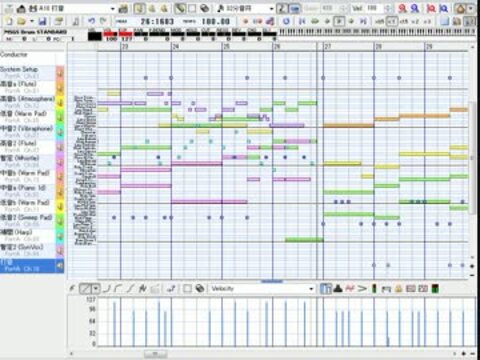Screen dimensions: 480x360
Task: Click the Play button in transport controls
Action: (x=339, y=21)
